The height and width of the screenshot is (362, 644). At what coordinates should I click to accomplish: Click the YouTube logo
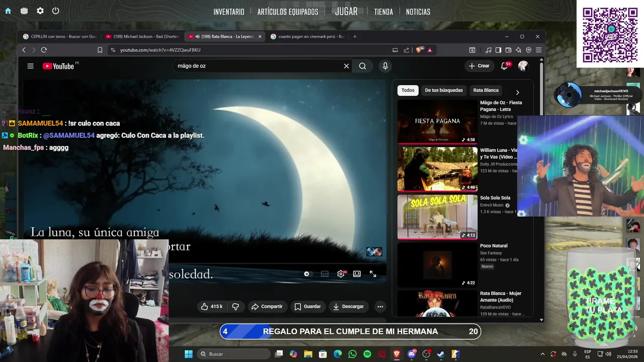click(x=58, y=66)
